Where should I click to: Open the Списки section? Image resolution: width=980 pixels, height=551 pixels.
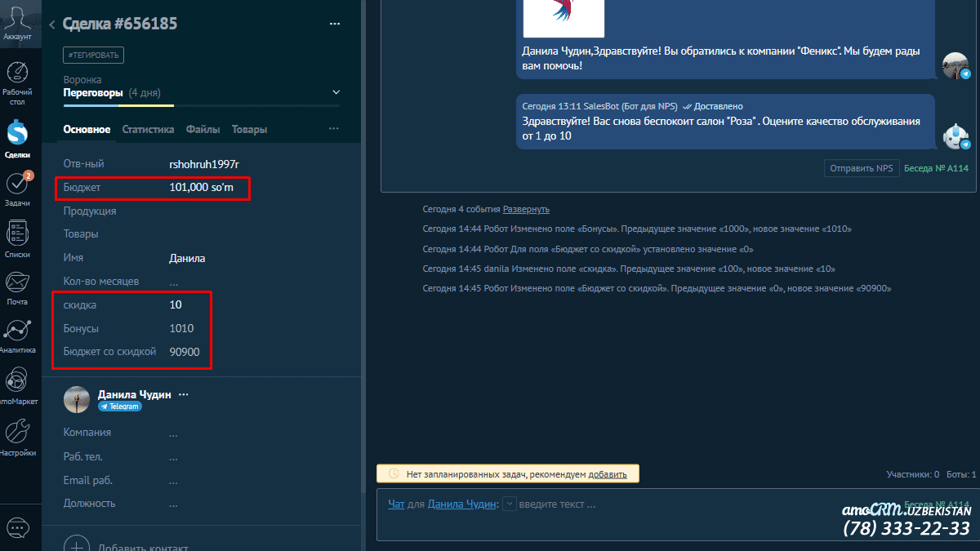[x=17, y=240]
